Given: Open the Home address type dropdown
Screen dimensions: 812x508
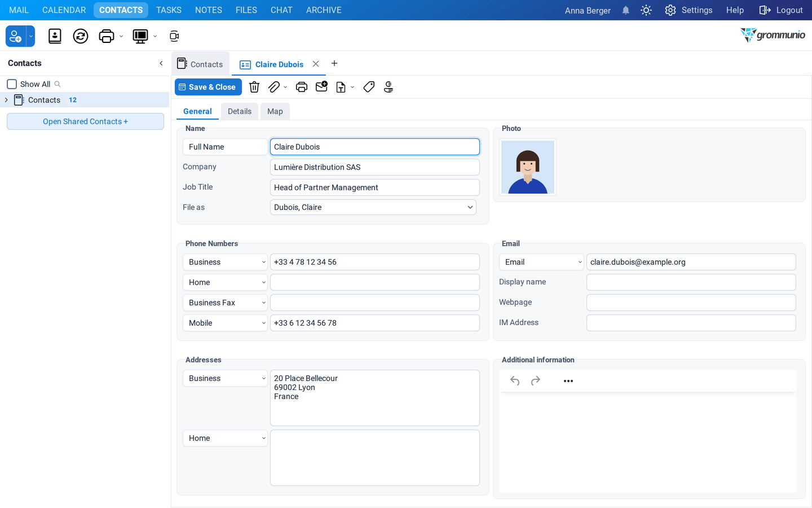Looking at the screenshot, I should (225, 438).
